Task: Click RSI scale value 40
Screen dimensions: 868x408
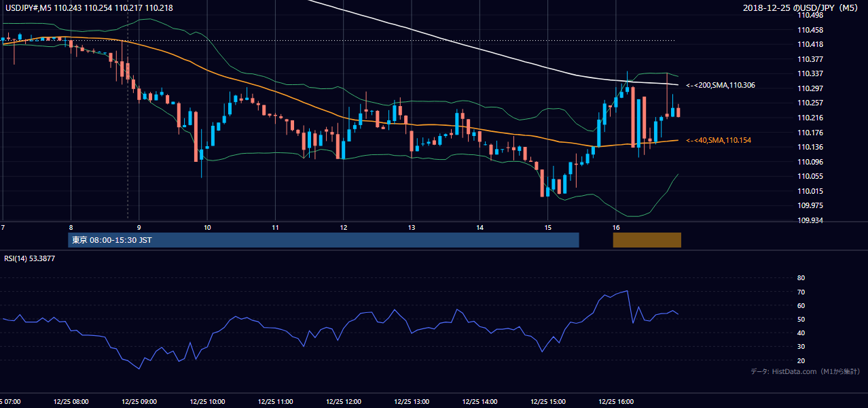Action: point(801,333)
